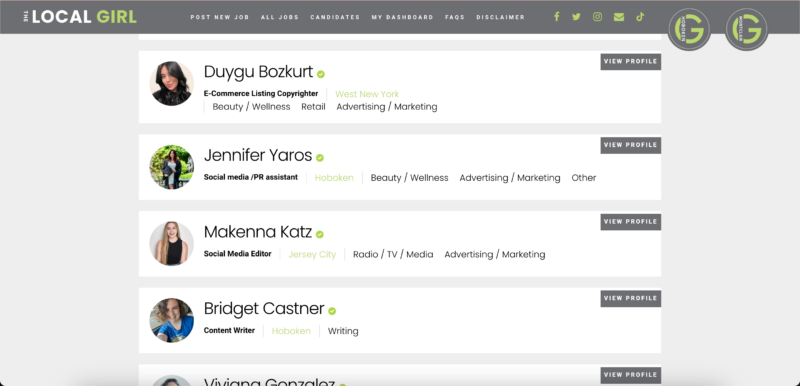Viewport: 800px width, 386px height.
Task: Open the Disclaimer page
Action: (501, 17)
